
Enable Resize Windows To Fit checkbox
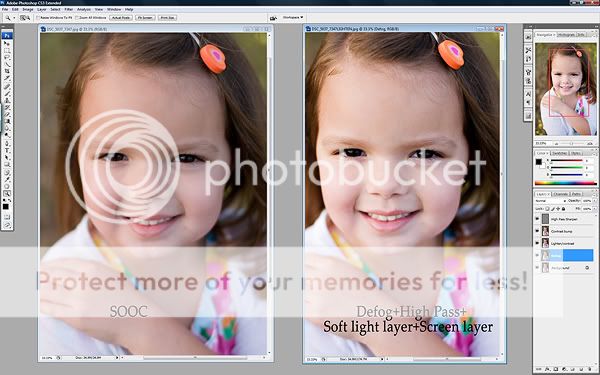(x=38, y=18)
